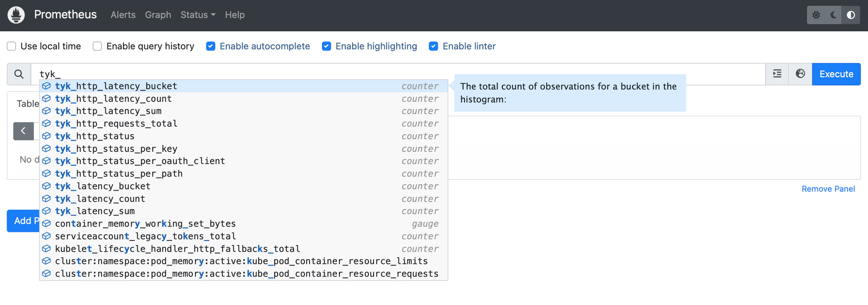Select browser-preferred theme contrast icon
868x305 pixels.
(x=851, y=15)
